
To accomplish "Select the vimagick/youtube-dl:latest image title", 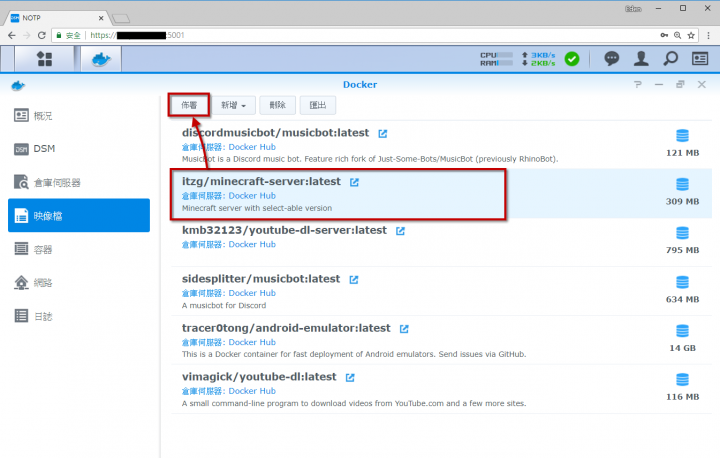I will [259, 377].
